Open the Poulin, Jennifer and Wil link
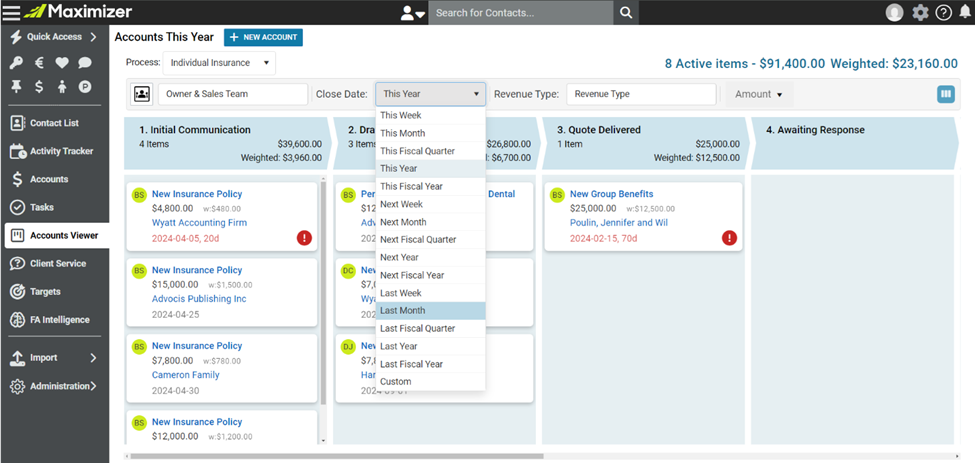This screenshot has height=463, width=975. click(619, 222)
